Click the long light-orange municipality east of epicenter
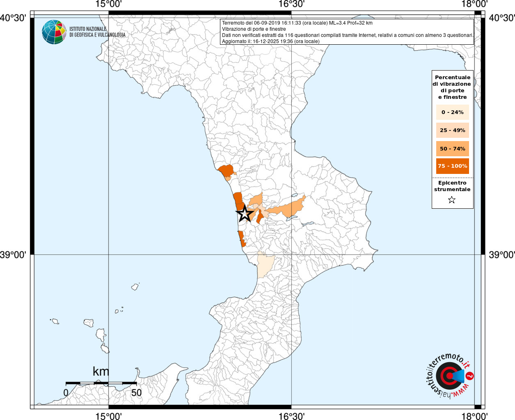The width and height of the screenshot is (515, 420). [287, 208]
